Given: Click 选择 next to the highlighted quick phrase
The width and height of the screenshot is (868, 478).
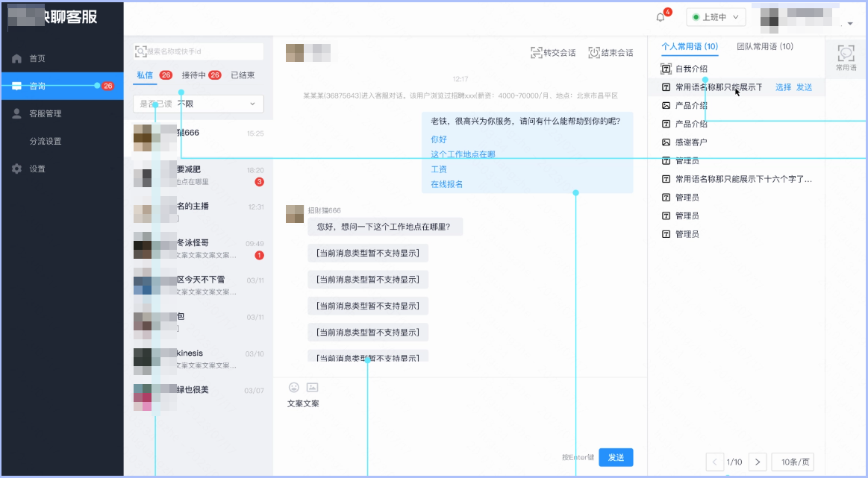Looking at the screenshot, I should [x=784, y=87].
